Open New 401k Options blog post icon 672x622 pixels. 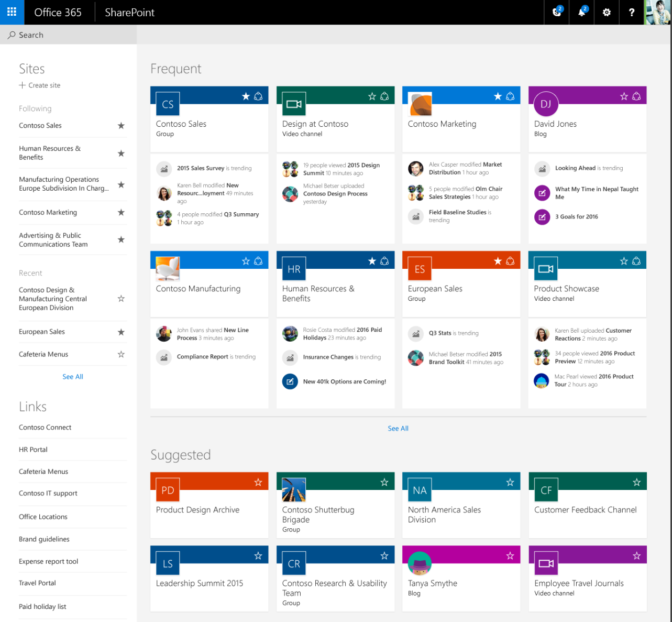(290, 381)
